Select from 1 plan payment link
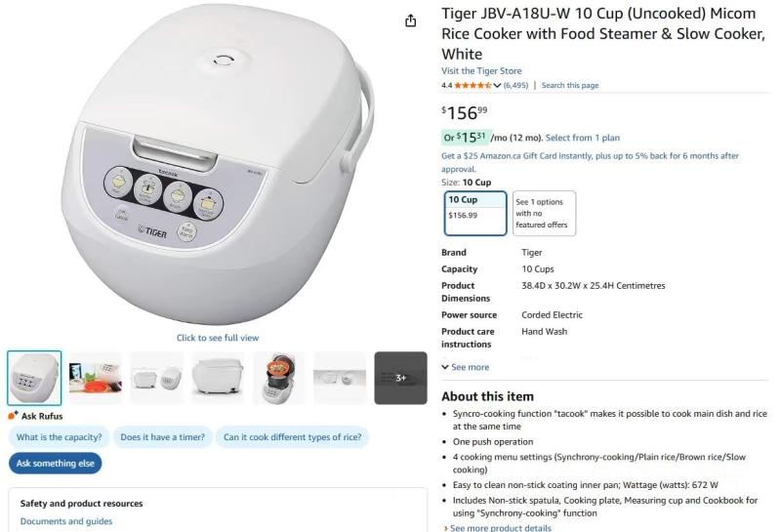 pyautogui.click(x=583, y=138)
